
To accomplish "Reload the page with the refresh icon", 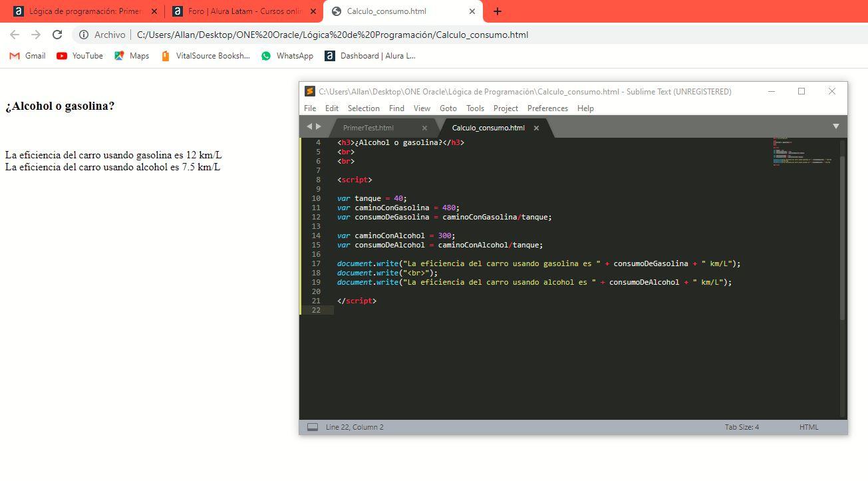I will [57, 35].
